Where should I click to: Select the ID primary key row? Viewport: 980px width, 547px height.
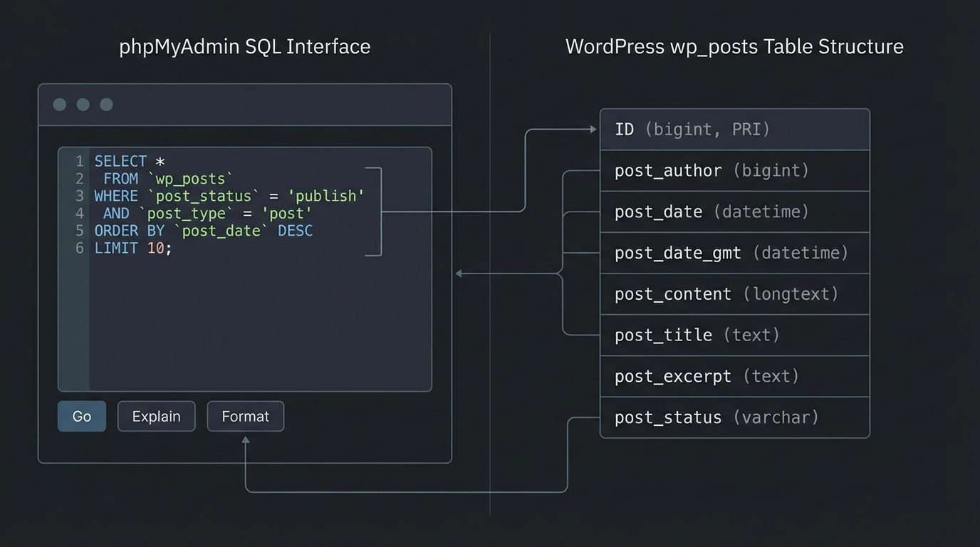(734, 129)
